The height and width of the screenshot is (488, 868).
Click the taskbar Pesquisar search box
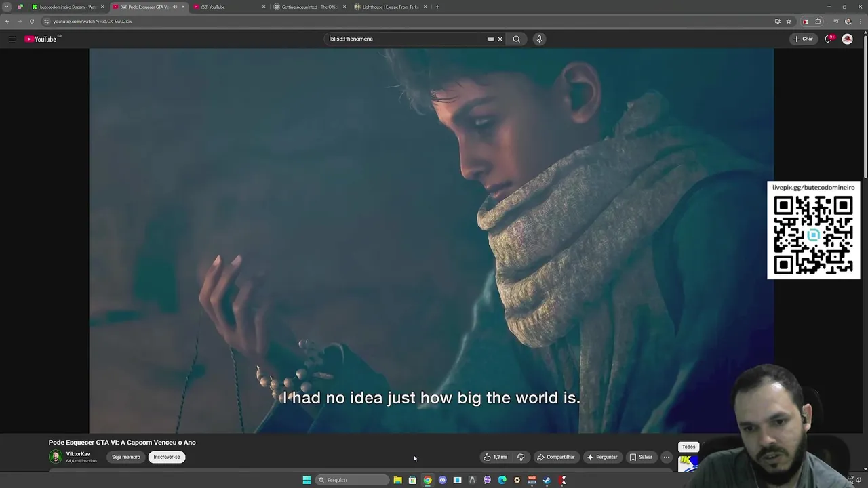(353, 480)
